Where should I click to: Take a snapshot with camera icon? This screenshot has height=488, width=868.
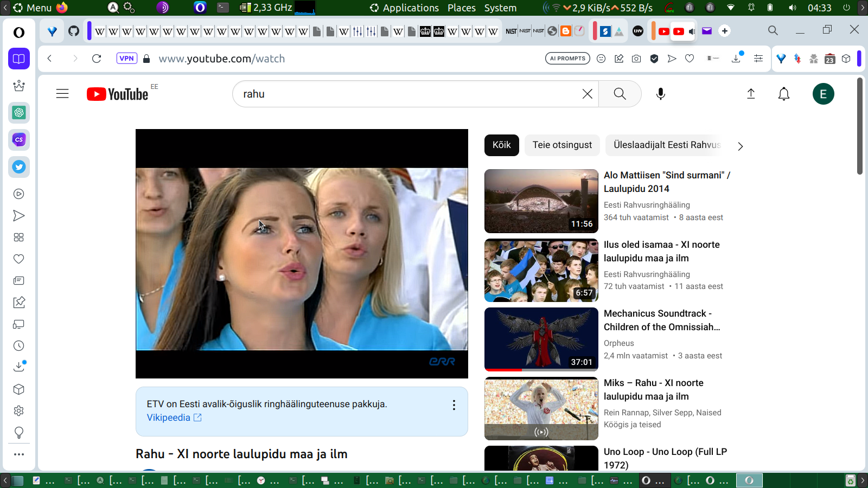click(x=636, y=59)
